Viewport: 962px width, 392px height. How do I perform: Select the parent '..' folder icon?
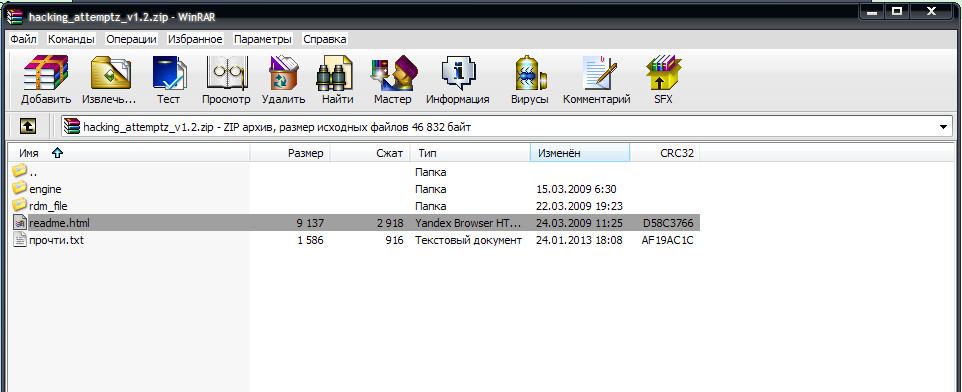pyautogui.click(x=20, y=171)
